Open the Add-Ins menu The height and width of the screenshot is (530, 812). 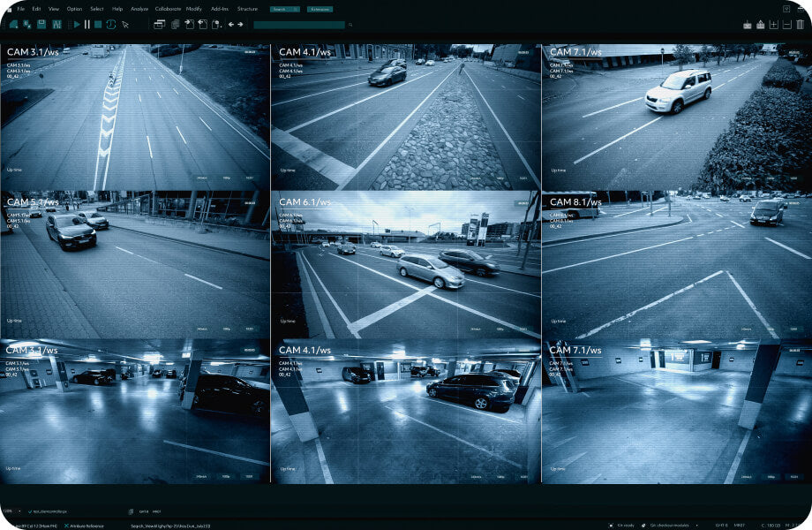pos(220,9)
